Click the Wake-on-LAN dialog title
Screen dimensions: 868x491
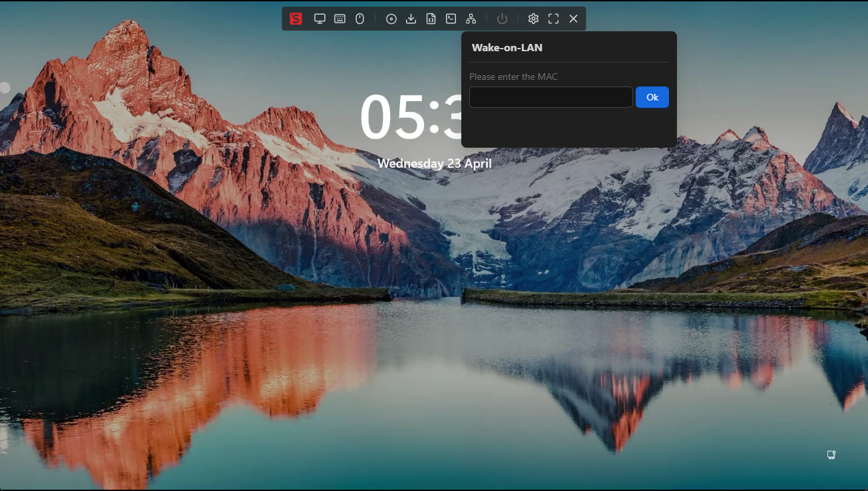[507, 47]
